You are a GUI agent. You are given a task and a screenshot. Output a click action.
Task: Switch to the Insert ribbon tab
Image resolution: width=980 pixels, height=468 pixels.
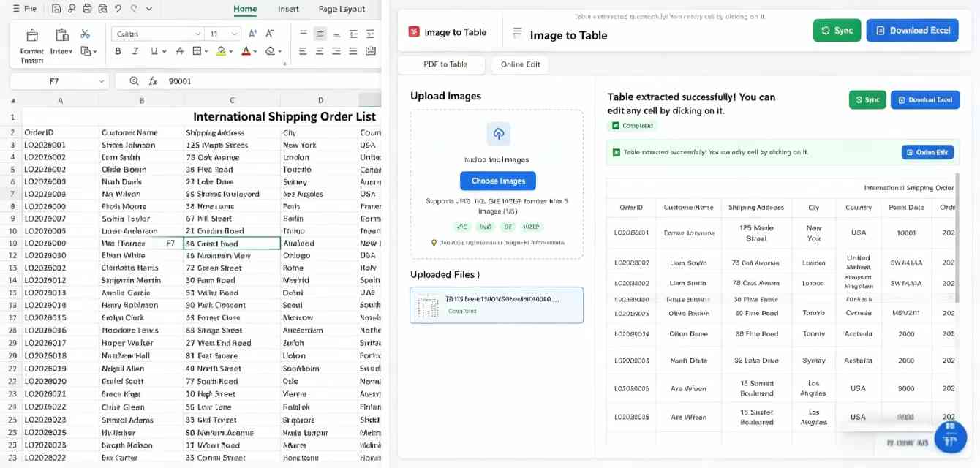point(288,9)
